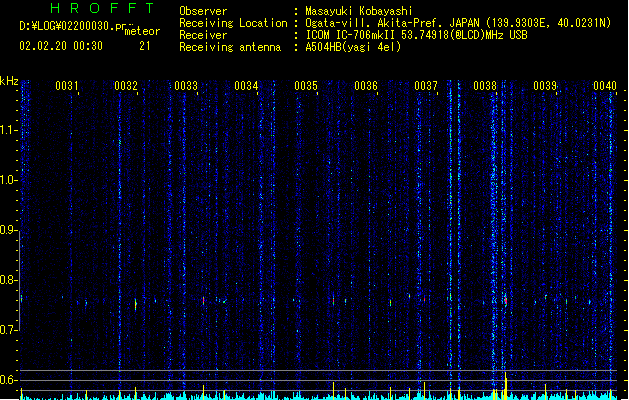Click the 0.8 kHz axis label
Screen dimensions: 629x400
[x=8, y=280]
